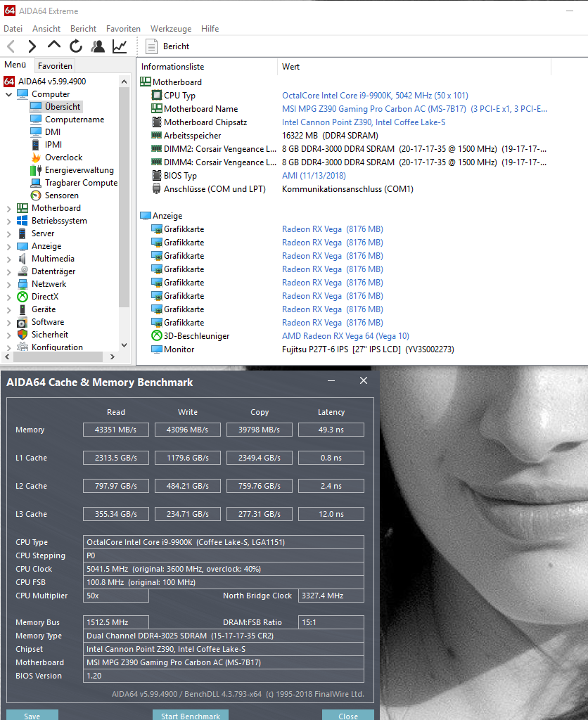The height and width of the screenshot is (720, 588).
Task: Click the Netzwerk icon in the tree
Action: point(22,284)
